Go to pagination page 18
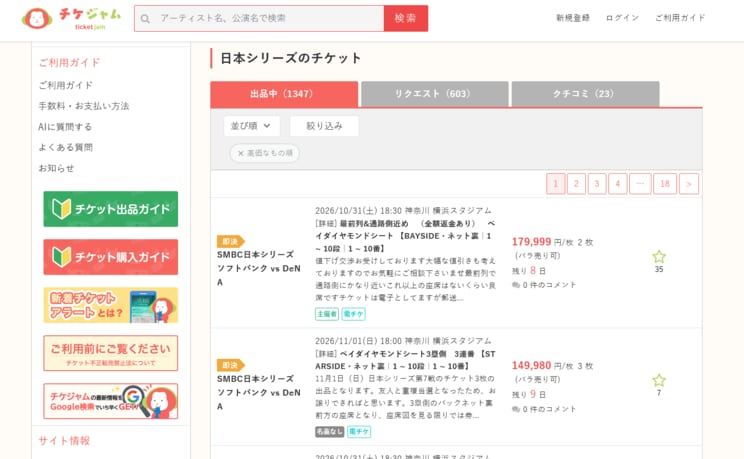The image size is (744, 459). [665, 184]
